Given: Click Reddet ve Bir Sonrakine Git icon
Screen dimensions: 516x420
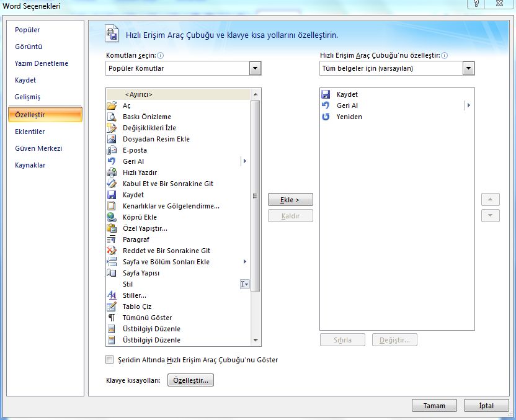Looking at the screenshot, I should [112, 251].
